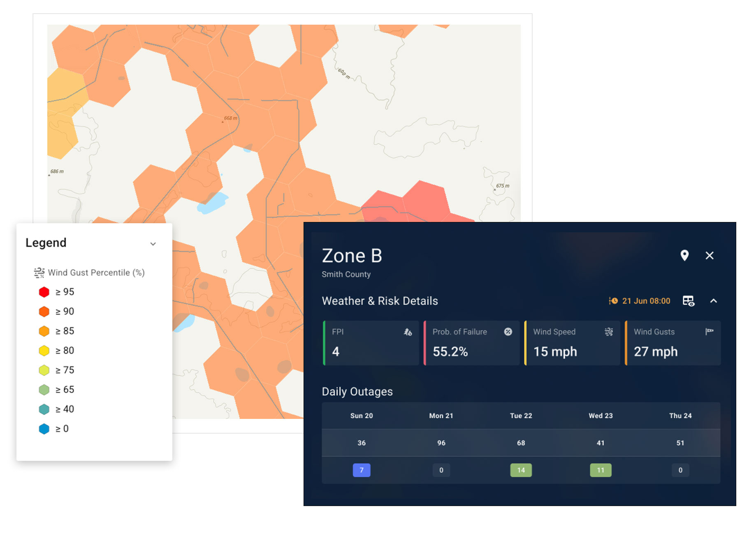The height and width of the screenshot is (534, 756).
Task: Click the 21 Jun 08:00 timestamp
Action: (x=646, y=301)
